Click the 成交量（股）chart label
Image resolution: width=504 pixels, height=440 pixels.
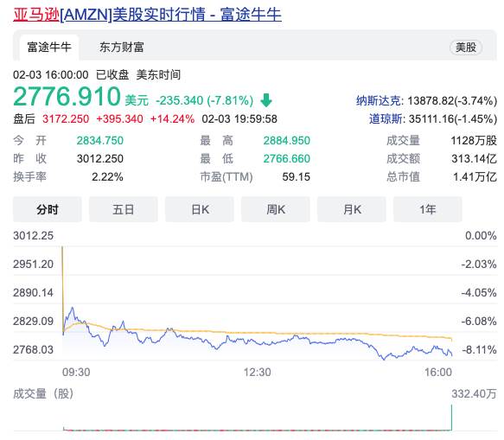pyautogui.click(x=43, y=393)
